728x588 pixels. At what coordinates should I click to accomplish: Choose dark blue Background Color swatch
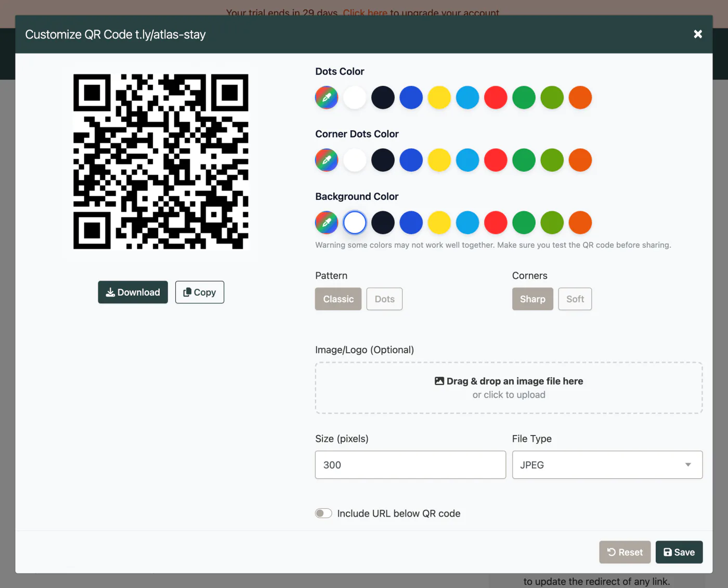coord(411,223)
